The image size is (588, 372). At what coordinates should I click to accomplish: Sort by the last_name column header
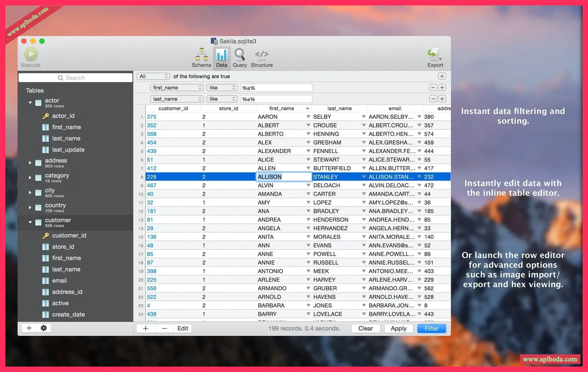tap(339, 108)
